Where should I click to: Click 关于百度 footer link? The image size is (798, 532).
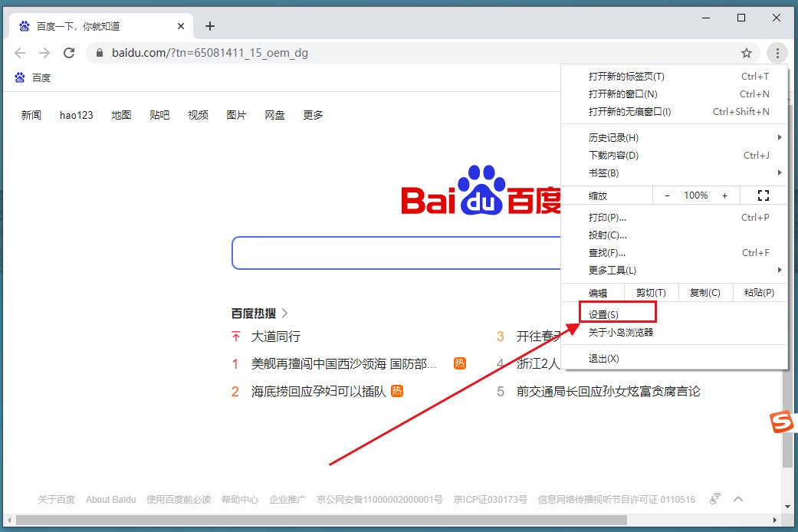coord(57,499)
